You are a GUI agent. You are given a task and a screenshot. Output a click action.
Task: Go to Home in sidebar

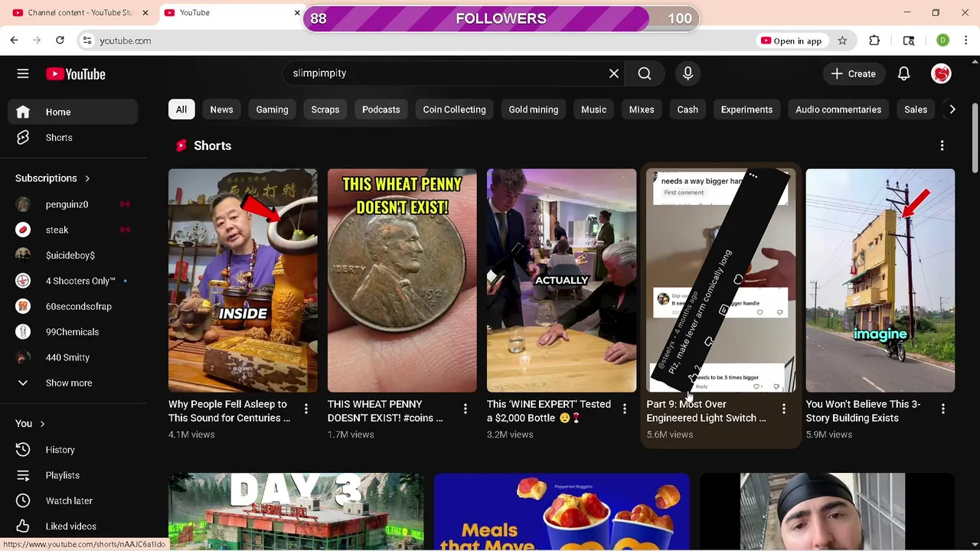coord(73,112)
